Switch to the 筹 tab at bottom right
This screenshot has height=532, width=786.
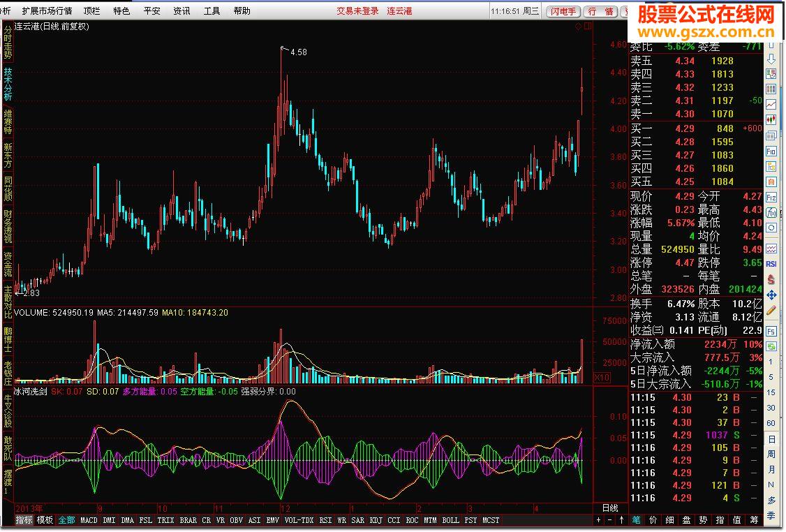click(754, 520)
